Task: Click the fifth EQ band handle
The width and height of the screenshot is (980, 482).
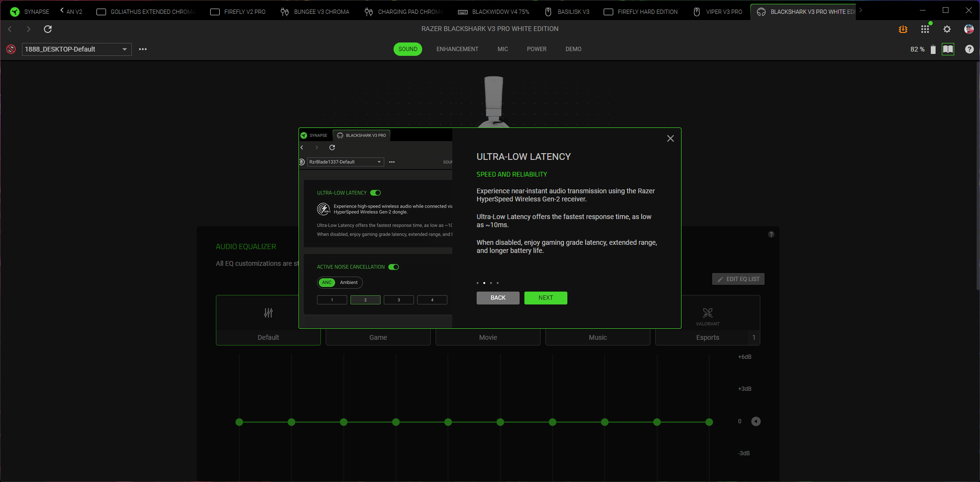Action: click(448, 422)
